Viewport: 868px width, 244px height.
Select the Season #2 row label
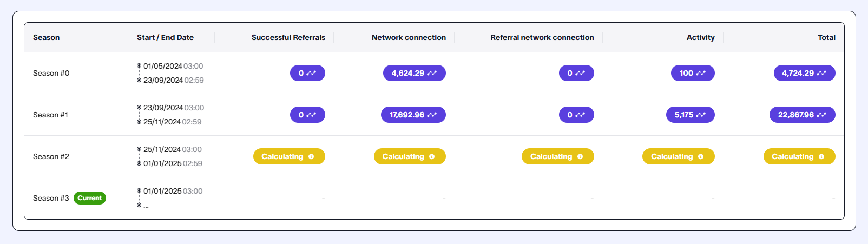(51, 156)
